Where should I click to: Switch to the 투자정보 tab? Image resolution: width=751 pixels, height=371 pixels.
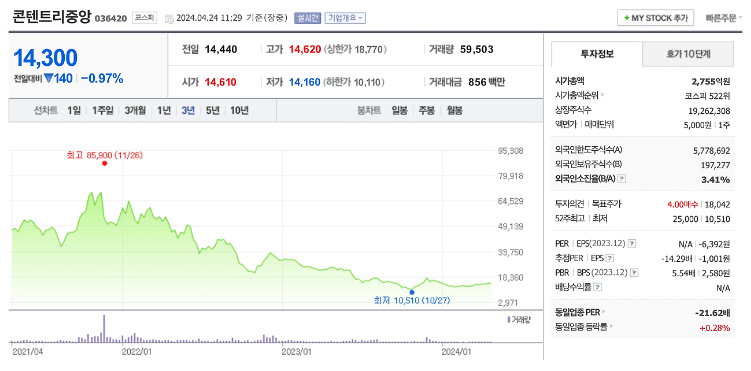coord(597,54)
